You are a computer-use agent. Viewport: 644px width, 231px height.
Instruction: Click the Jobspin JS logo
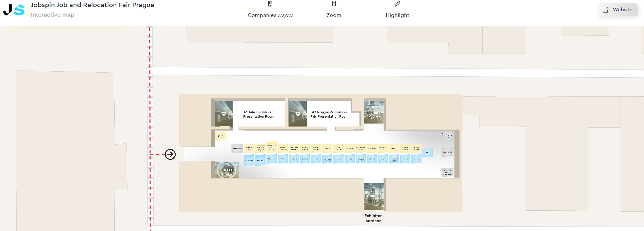14,10
